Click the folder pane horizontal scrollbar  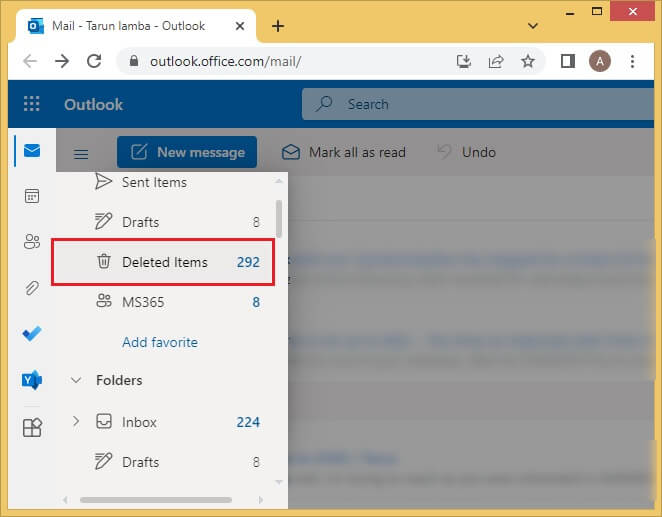pos(156,500)
